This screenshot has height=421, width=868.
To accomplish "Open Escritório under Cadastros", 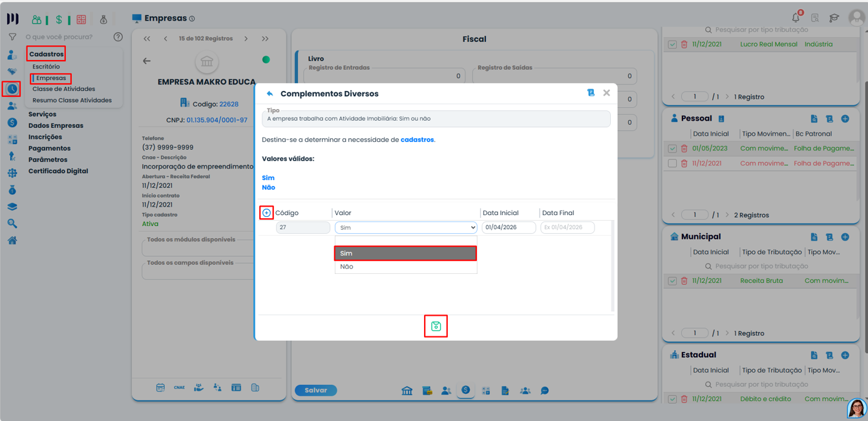I will (46, 67).
